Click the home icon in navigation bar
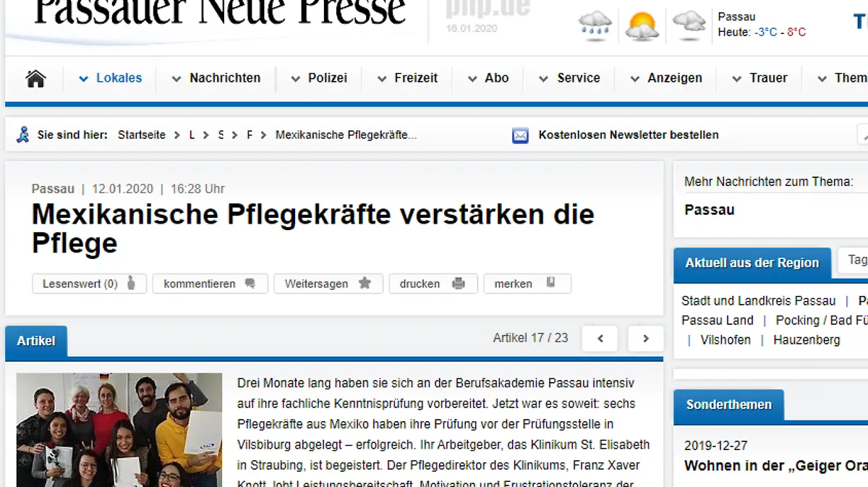This screenshot has width=868, height=487. point(35,78)
